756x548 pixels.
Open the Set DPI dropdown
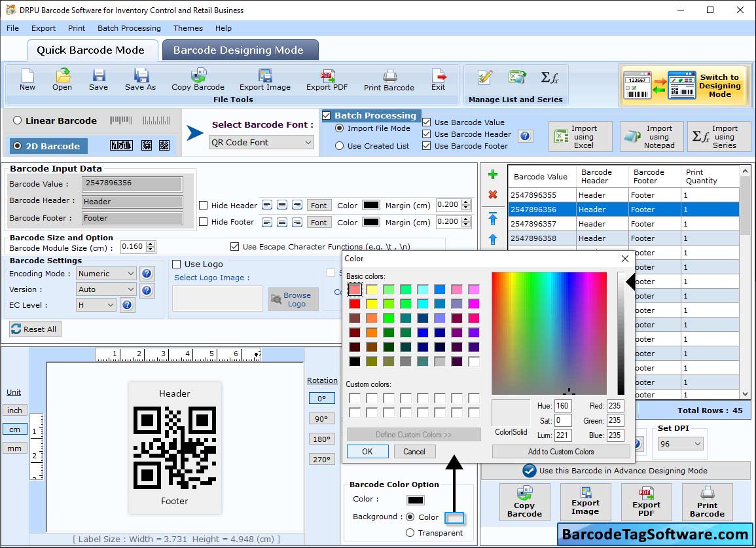point(680,444)
